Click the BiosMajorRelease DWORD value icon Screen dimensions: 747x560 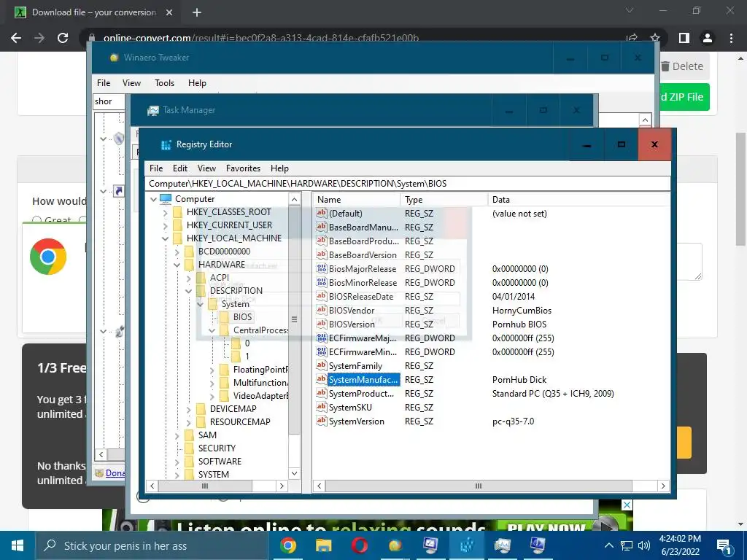tap(322, 268)
